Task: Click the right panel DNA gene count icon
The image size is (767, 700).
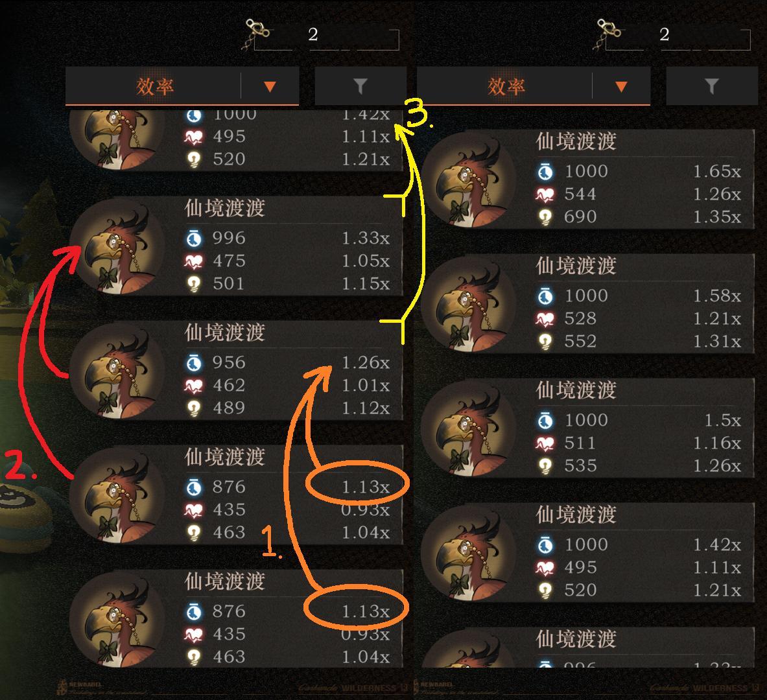Action: coord(607,33)
